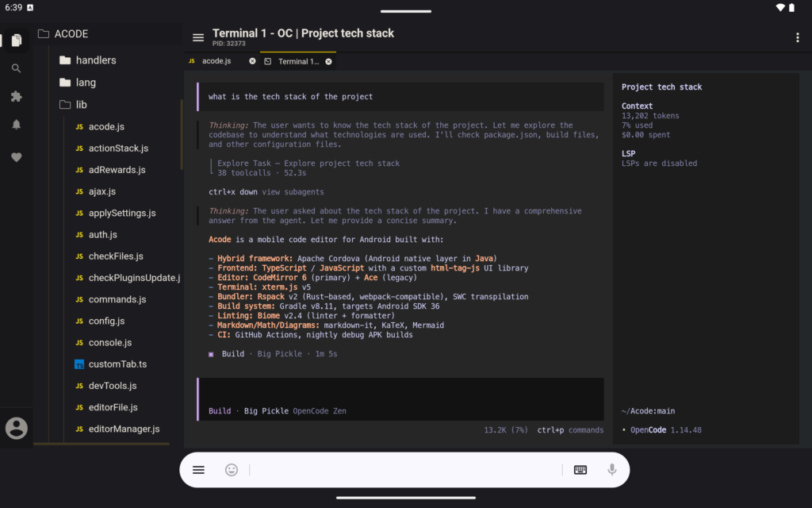
Task: Close the Terminal 1 tab
Action: click(328, 62)
